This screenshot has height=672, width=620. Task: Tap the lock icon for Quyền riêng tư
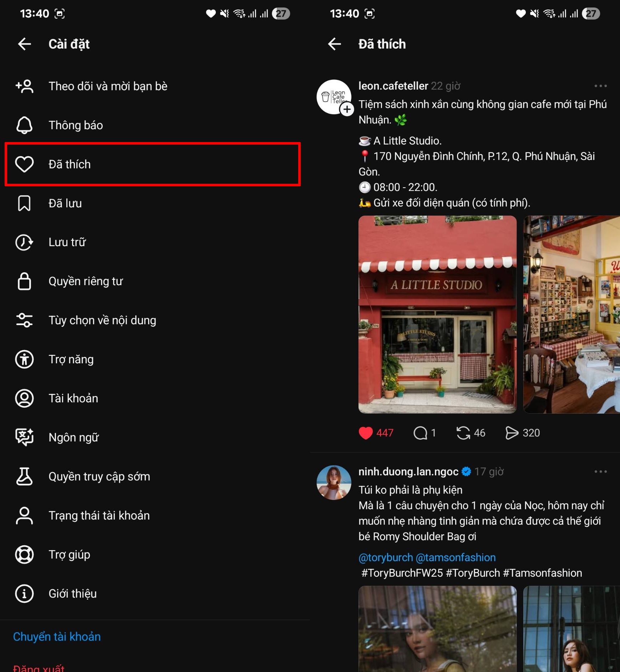pyautogui.click(x=24, y=281)
